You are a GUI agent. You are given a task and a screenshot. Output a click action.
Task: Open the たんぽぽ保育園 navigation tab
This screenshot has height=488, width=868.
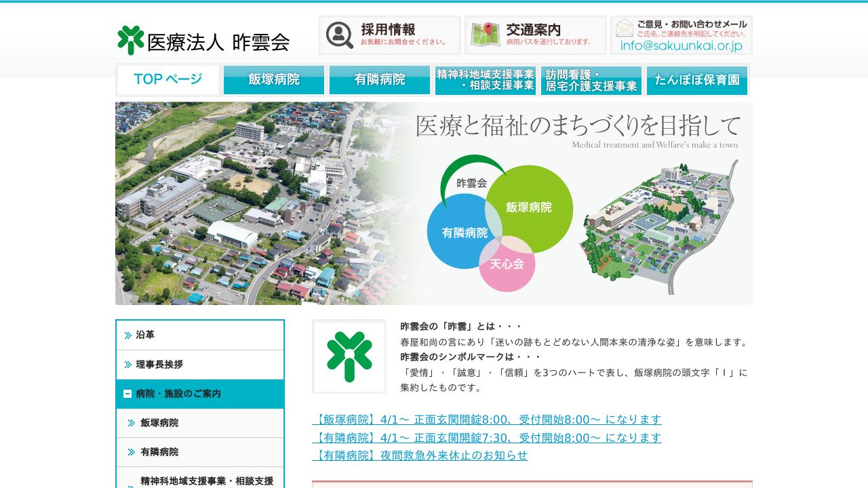(x=697, y=80)
